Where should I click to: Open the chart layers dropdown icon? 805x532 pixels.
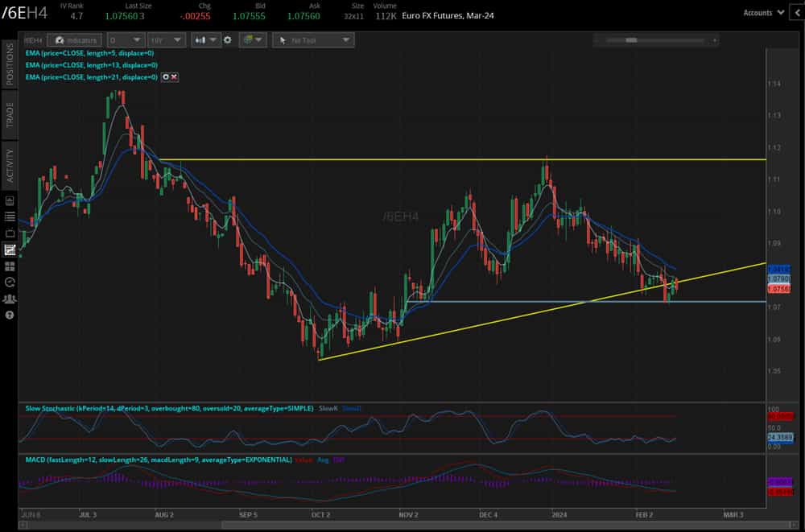coord(253,40)
